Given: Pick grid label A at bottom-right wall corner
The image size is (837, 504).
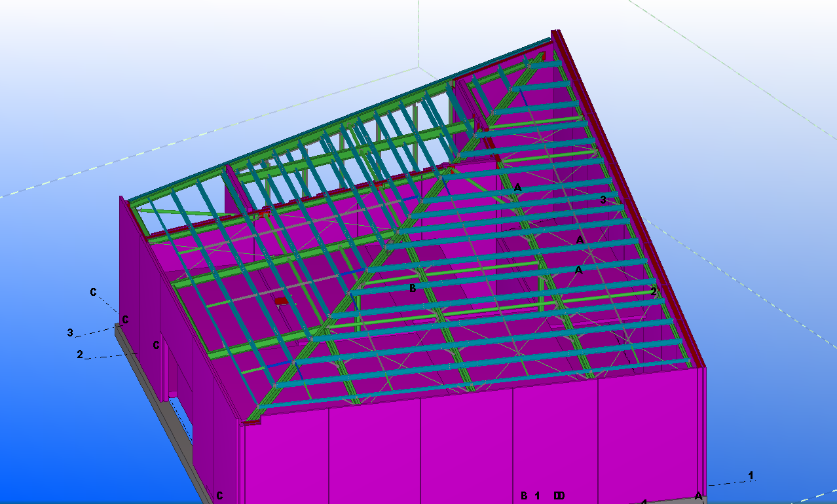Looking at the screenshot, I should click(x=698, y=496).
